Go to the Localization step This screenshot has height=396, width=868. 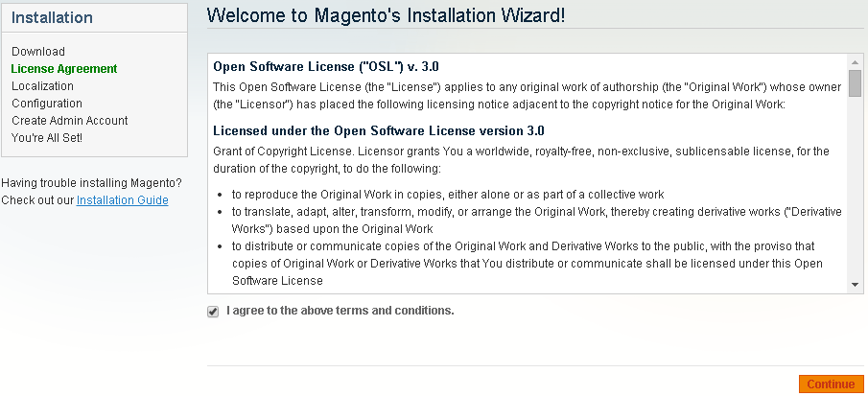pos(42,86)
